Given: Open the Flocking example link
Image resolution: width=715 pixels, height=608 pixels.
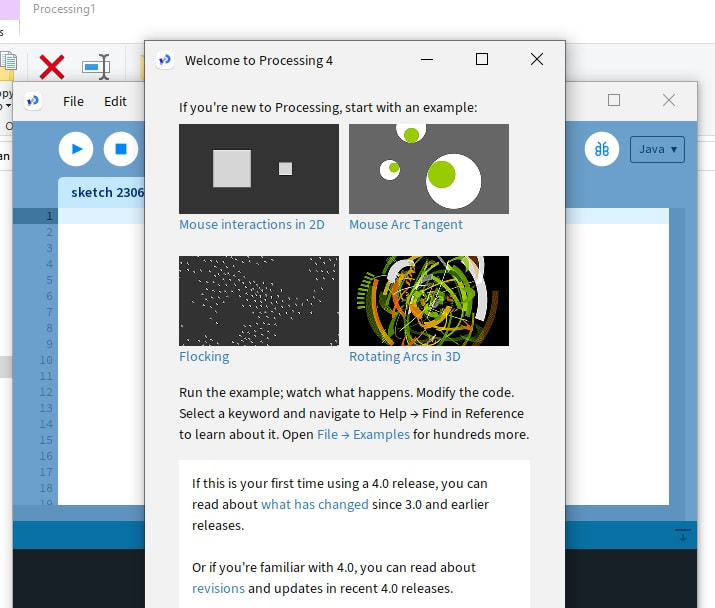Looking at the screenshot, I should (204, 356).
